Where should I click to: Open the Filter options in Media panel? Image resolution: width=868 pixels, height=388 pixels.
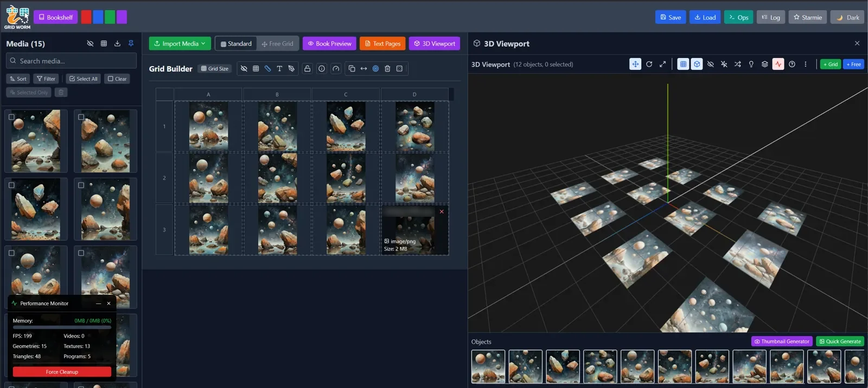[46, 79]
